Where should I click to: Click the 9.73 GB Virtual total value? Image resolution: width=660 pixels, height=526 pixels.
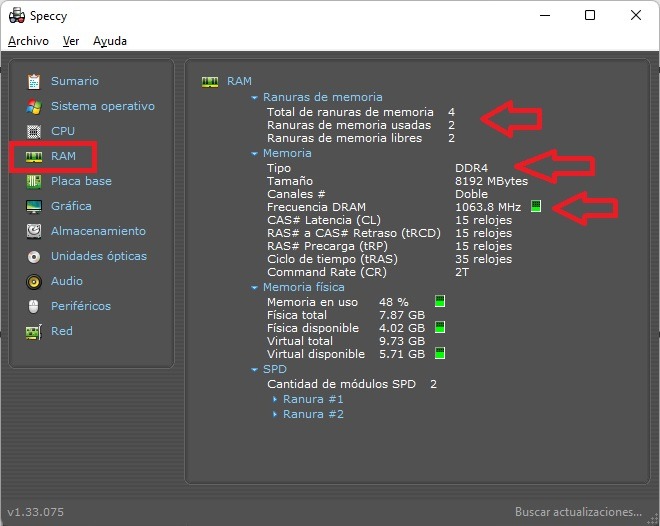point(402,341)
